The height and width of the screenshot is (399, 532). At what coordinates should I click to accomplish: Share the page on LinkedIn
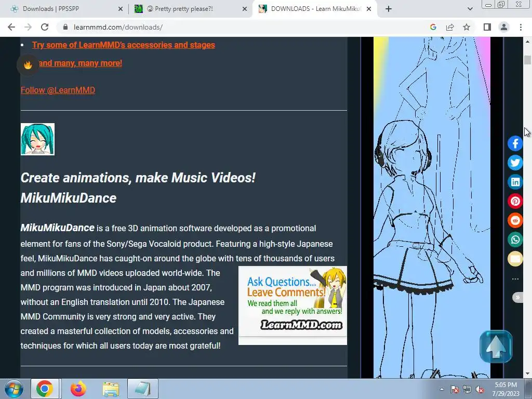pyautogui.click(x=515, y=182)
